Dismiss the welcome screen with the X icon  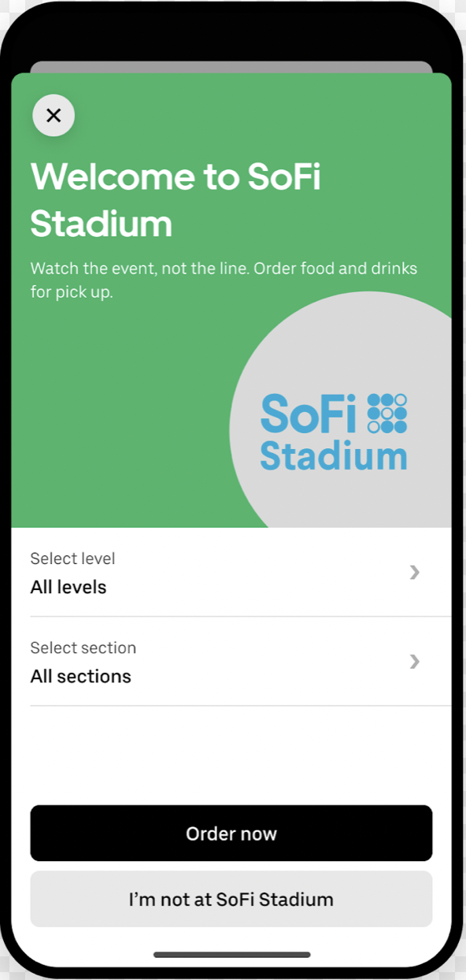coord(54,115)
